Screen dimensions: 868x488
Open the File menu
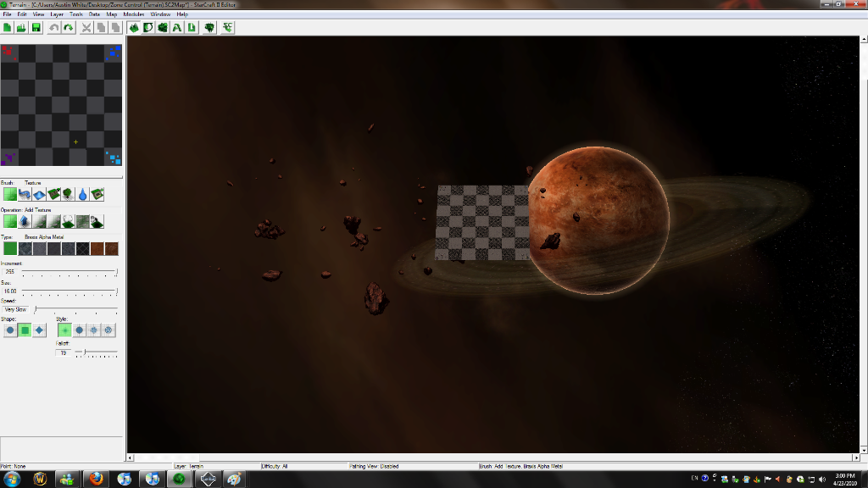click(x=7, y=14)
